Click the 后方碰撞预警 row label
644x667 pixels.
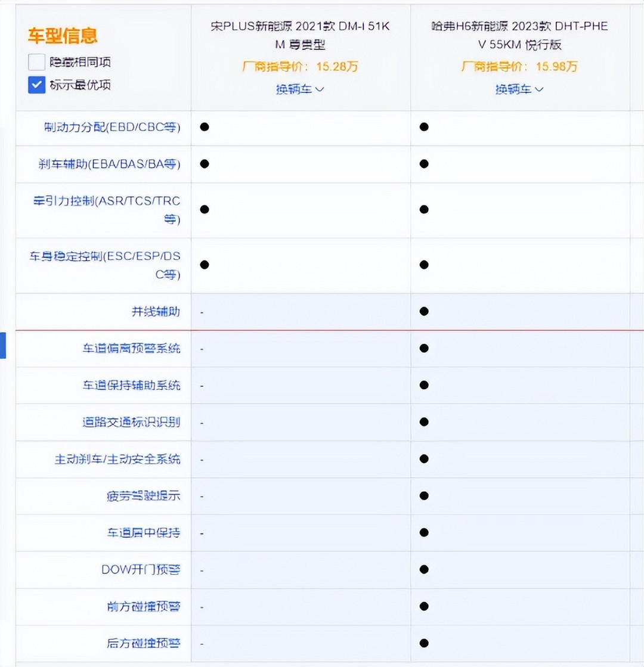point(144,643)
